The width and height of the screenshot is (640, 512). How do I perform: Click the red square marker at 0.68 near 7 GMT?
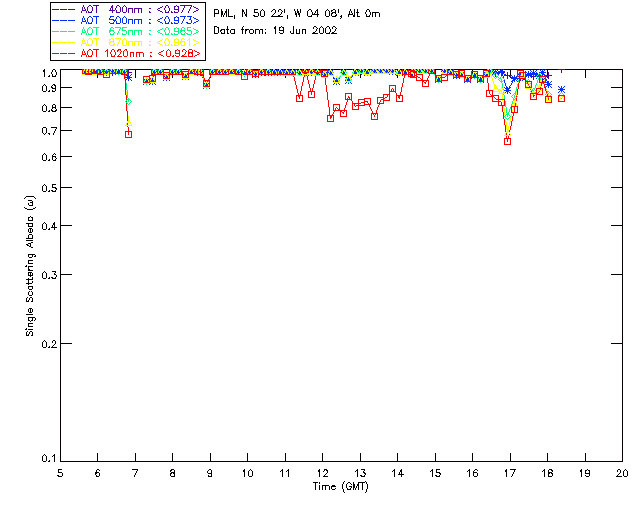pos(129,134)
